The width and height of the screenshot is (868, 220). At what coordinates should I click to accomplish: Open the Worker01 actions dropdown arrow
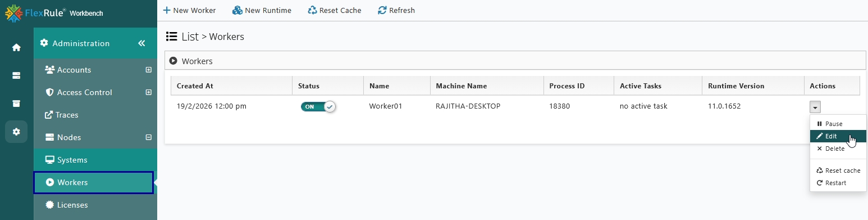815,107
